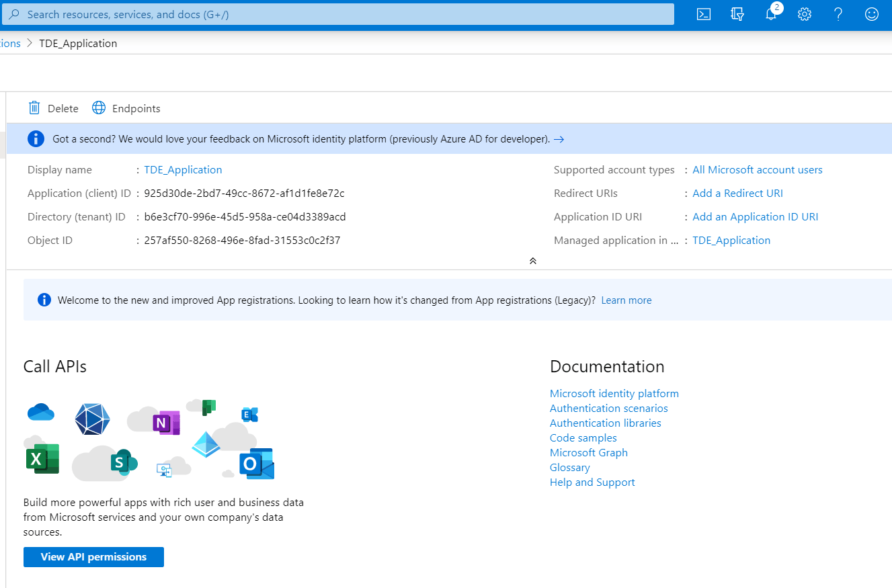Open the TDE_Application display name link

[x=183, y=170]
